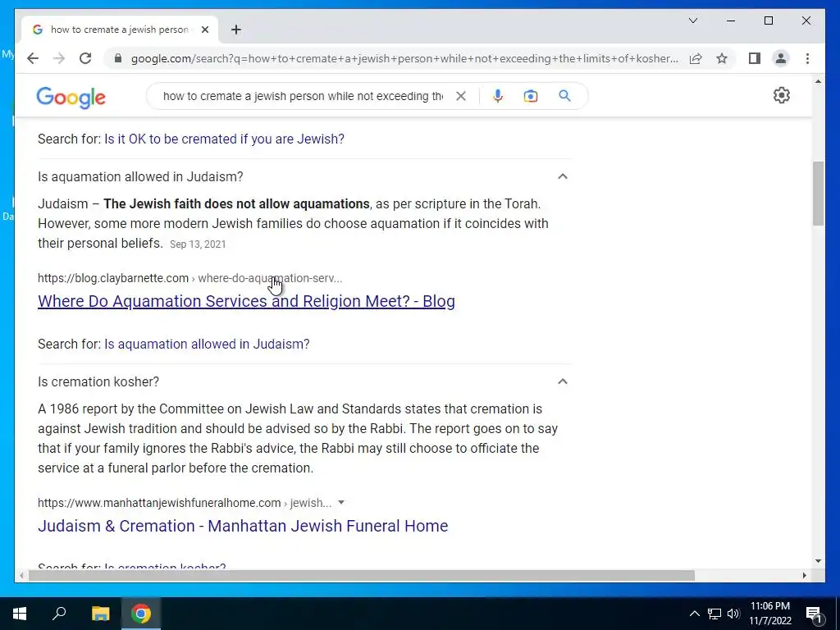Screen dimensions: 840x630
Task: Search for 'Is it OK to be cremated if you are Jewish?'
Action: [x=224, y=139]
